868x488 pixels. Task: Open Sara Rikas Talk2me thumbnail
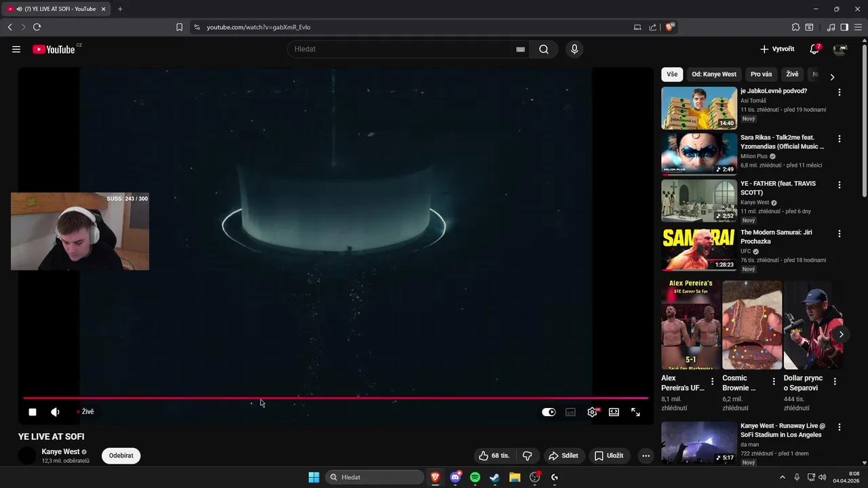coord(698,154)
